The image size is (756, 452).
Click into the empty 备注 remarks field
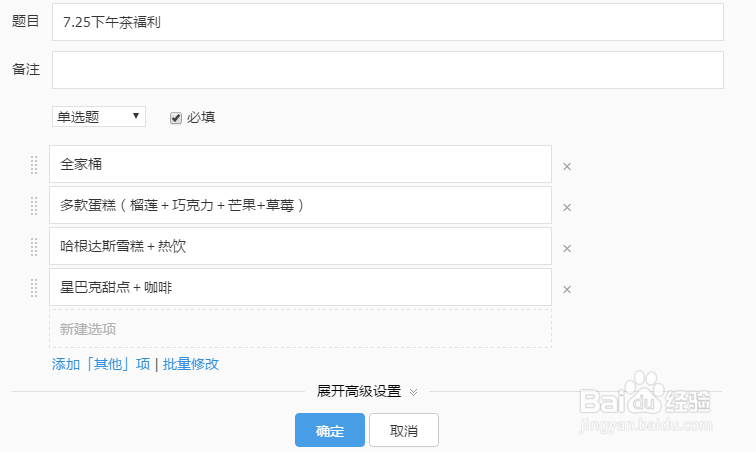388,70
